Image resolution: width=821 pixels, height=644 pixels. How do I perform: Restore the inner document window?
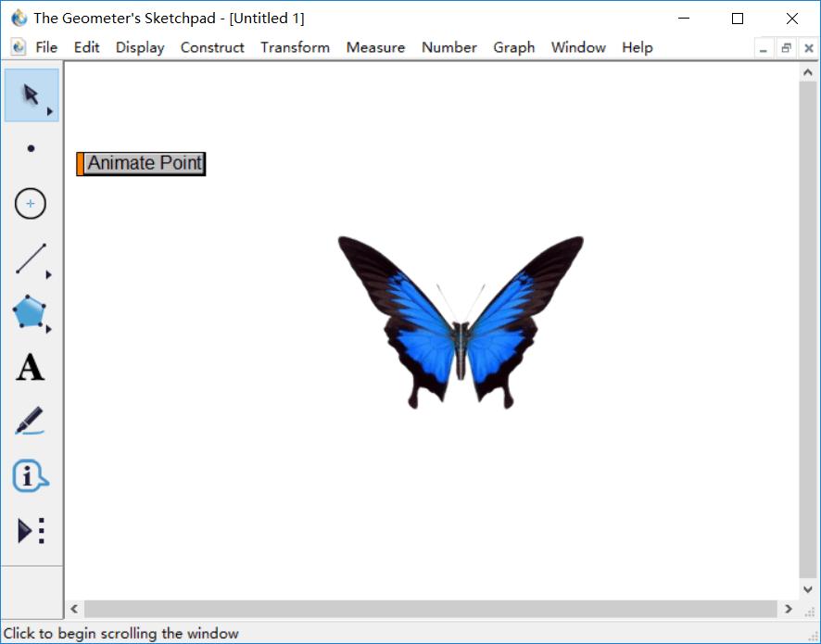[786, 48]
